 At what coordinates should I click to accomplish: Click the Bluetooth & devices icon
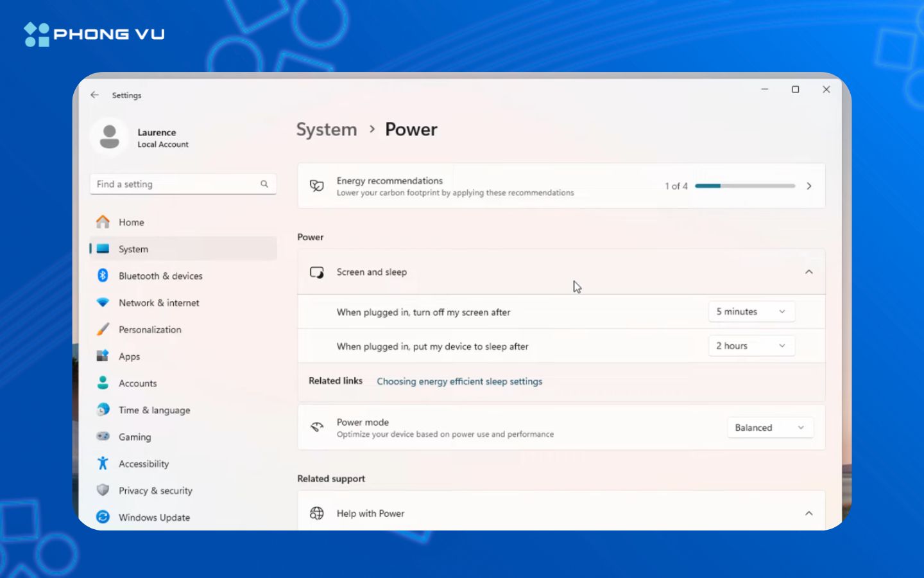pyautogui.click(x=103, y=276)
